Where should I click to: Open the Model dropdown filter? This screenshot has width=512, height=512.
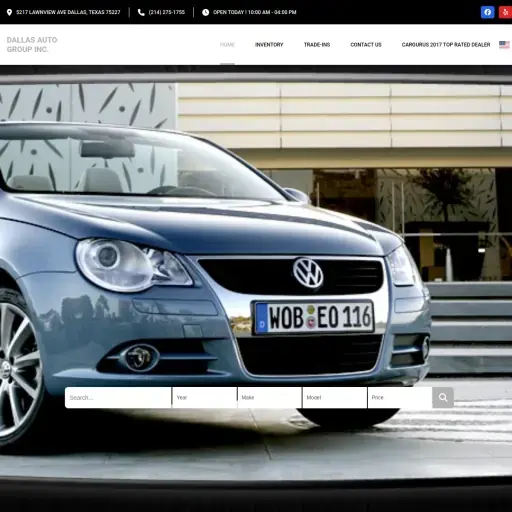(x=335, y=397)
